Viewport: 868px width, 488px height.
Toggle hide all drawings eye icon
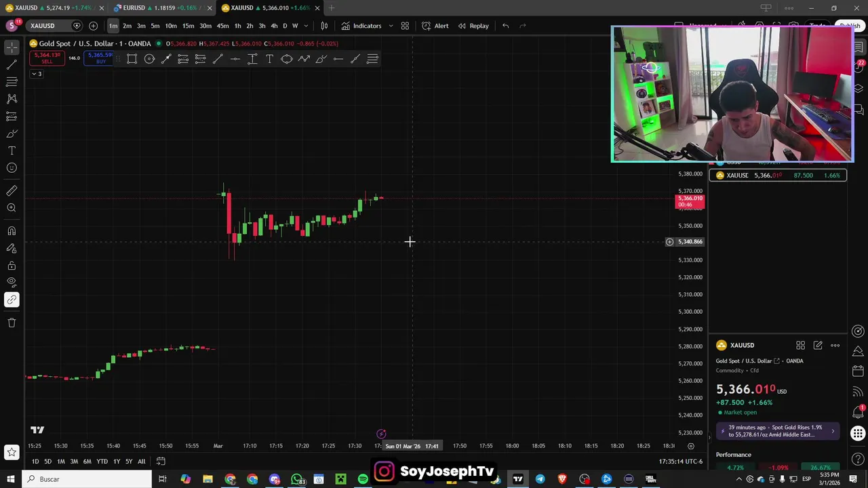pyautogui.click(x=12, y=282)
